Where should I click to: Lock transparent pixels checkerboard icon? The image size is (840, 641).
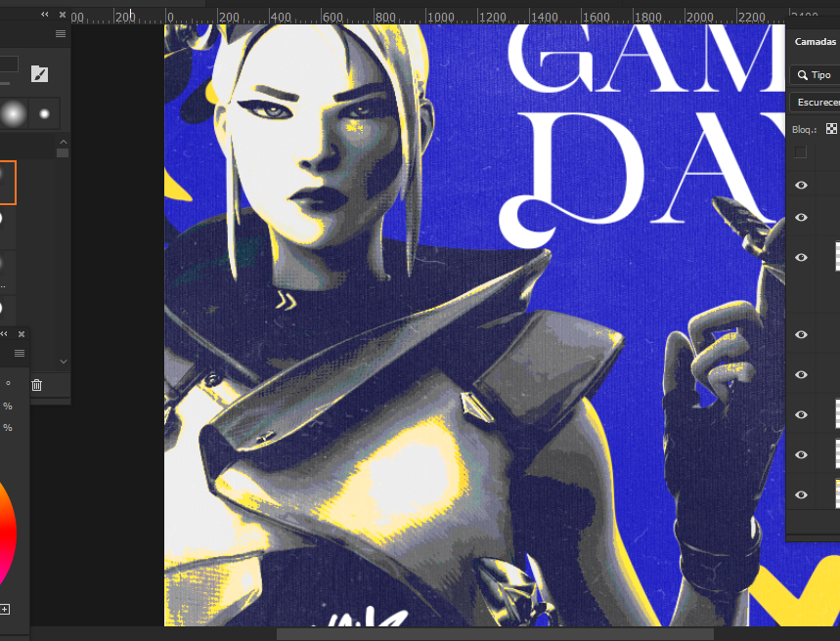click(x=831, y=129)
